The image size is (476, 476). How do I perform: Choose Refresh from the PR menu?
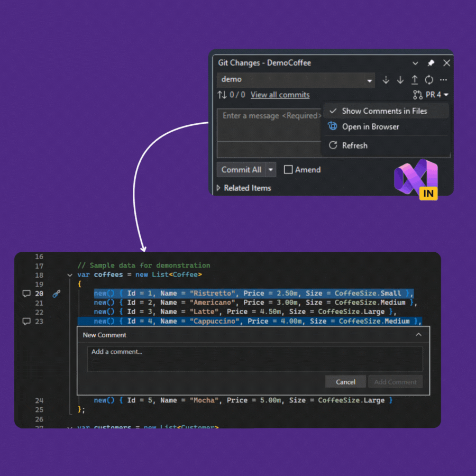(x=354, y=145)
